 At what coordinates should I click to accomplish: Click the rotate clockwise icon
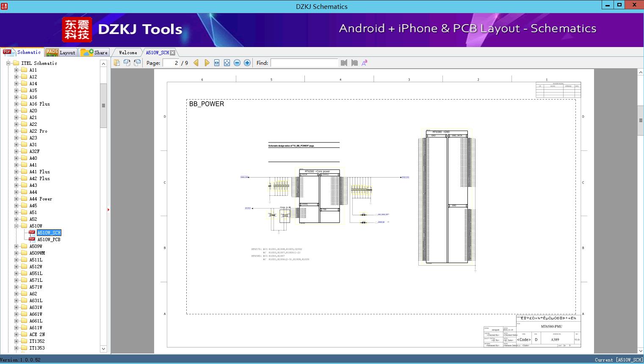(x=137, y=63)
